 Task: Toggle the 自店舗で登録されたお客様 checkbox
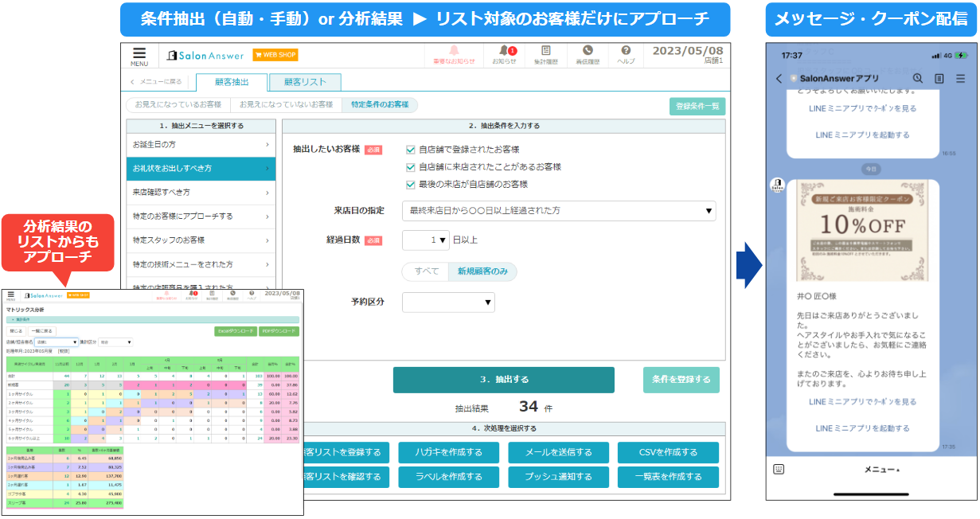point(411,150)
